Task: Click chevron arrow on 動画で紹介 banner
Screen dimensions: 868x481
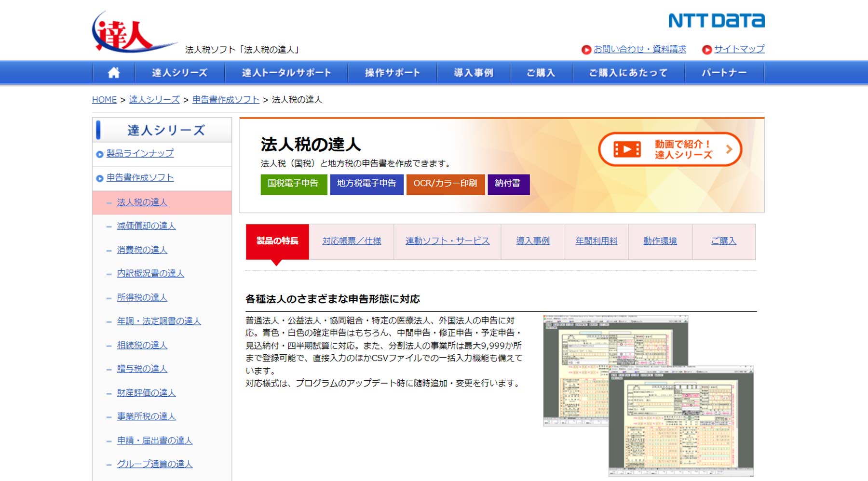Action: tap(729, 149)
